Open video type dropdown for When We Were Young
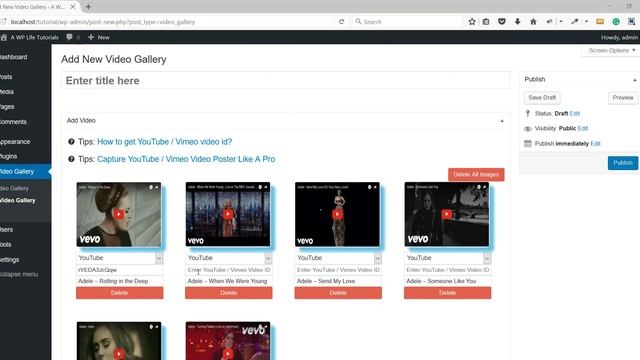 229,258
